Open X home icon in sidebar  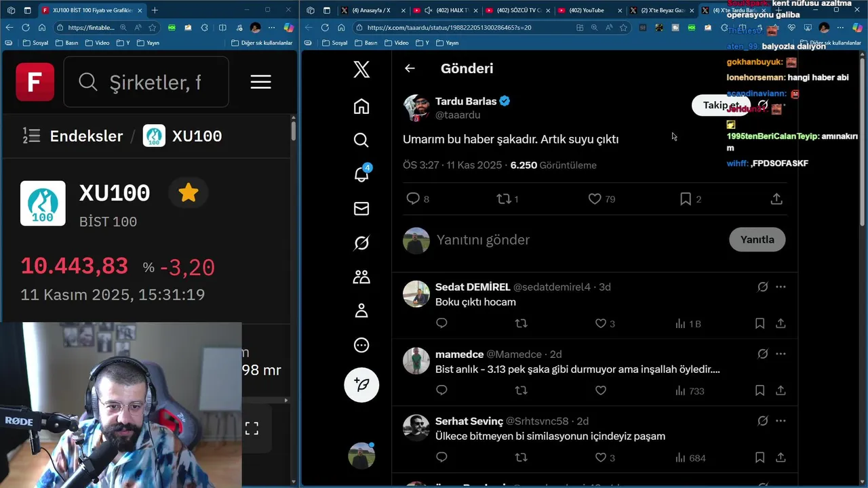361,106
